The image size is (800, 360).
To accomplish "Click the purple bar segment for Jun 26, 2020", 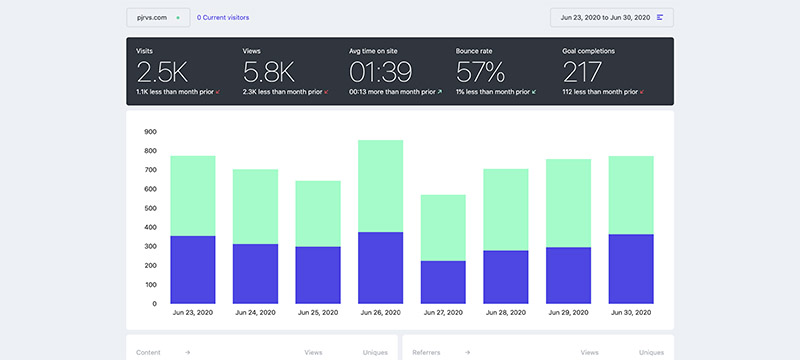I will (x=381, y=268).
